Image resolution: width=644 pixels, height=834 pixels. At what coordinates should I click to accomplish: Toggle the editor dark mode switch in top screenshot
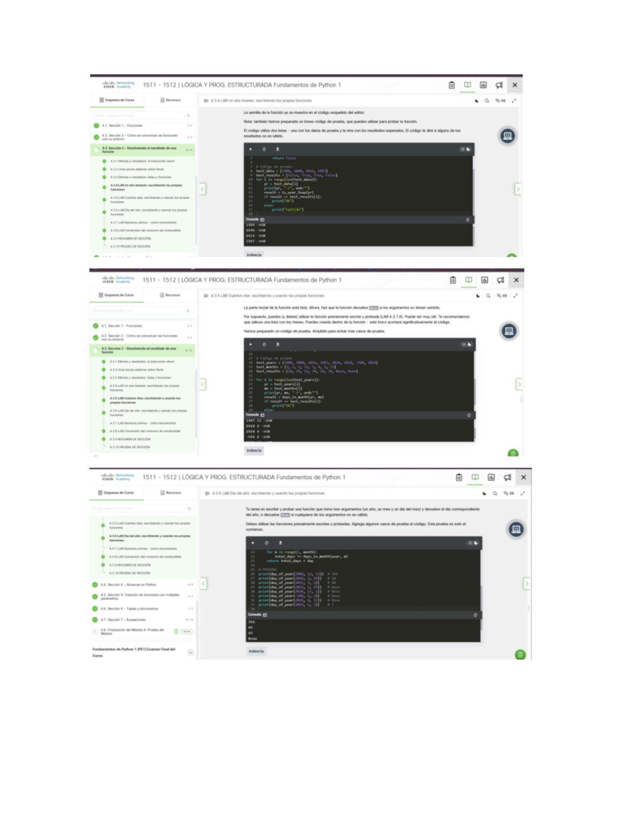click(465, 149)
